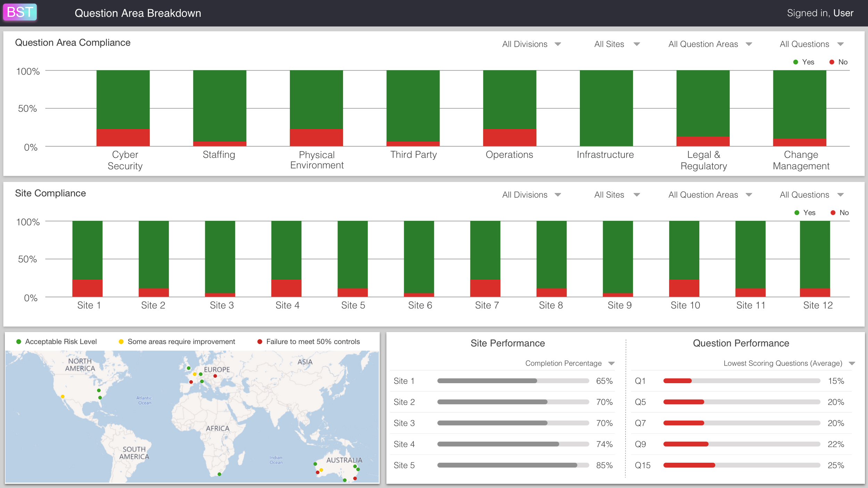This screenshot has height=488, width=868.
Task: Click the green Acceptable Risk Level marker icon
Action: tap(18, 341)
